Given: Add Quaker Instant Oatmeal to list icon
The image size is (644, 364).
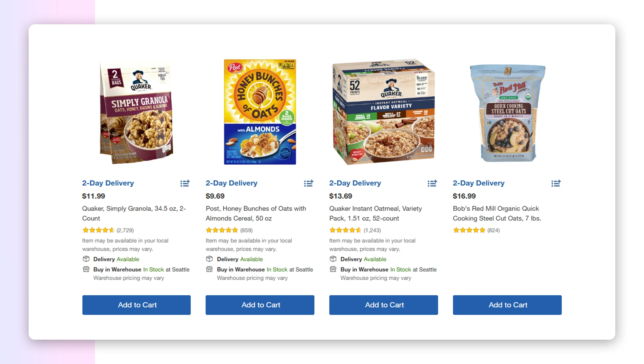Looking at the screenshot, I should pos(432,183).
